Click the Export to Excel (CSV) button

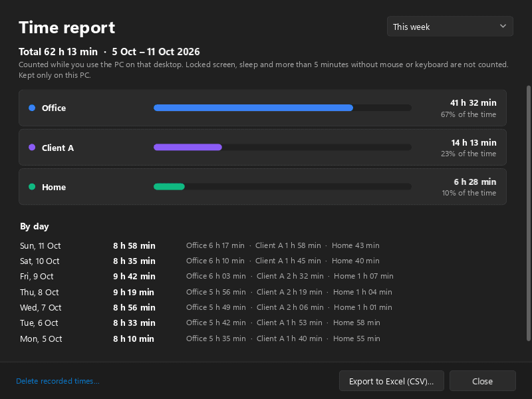[392, 381]
